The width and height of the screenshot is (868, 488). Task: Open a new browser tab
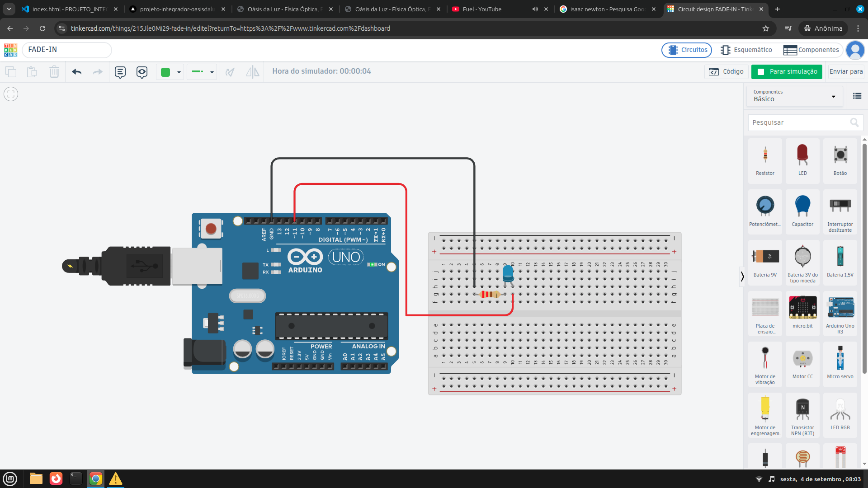pos(778,9)
